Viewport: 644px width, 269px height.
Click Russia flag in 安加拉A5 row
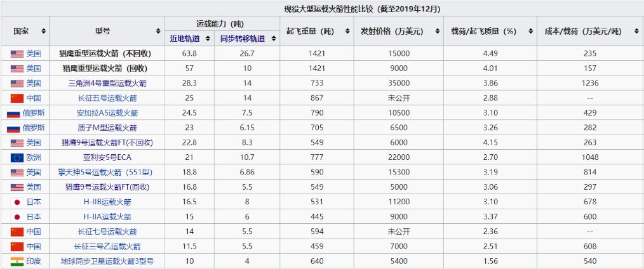13,113
